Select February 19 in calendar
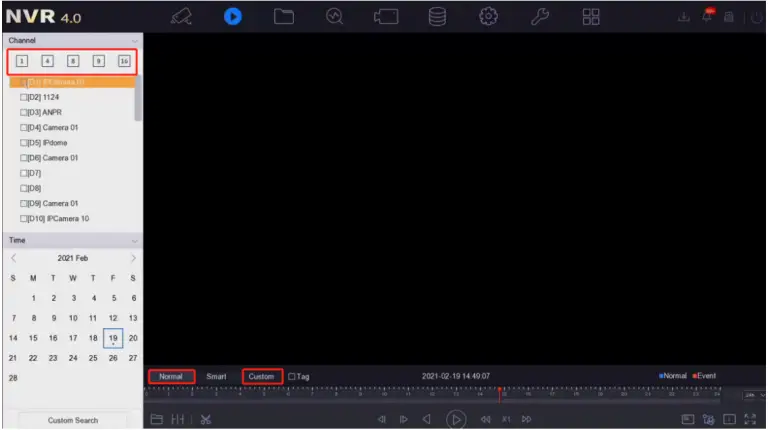 click(x=113, y=338)
